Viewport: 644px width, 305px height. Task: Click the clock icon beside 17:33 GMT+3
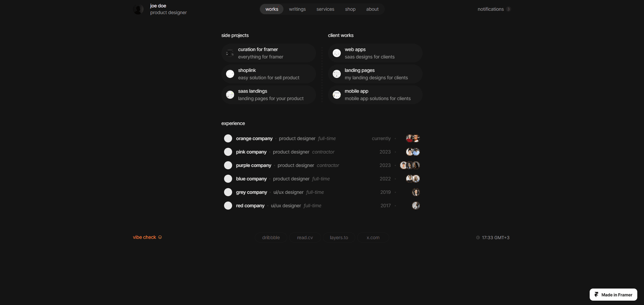point(478,237)
